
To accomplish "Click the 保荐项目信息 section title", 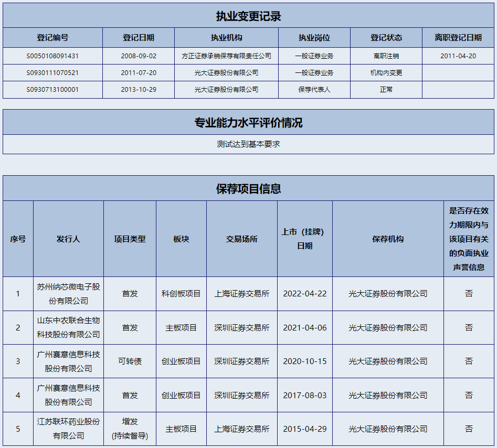I will [x=249, y=188].
